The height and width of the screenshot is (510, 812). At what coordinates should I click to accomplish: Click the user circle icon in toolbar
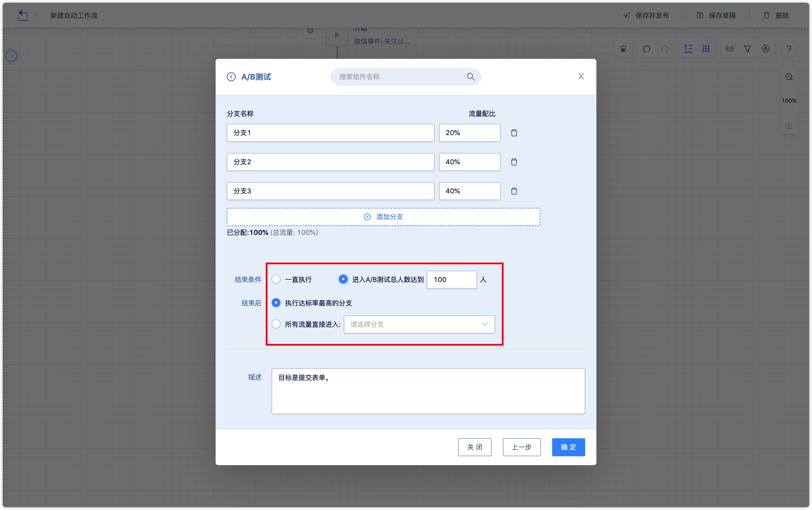[x=765, y=49]
